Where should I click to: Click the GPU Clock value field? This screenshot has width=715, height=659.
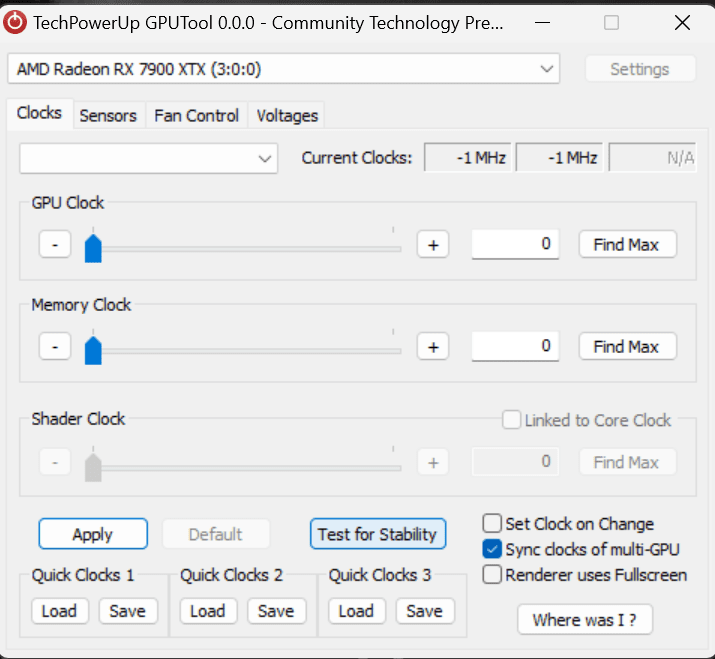(x=515, y=244)
